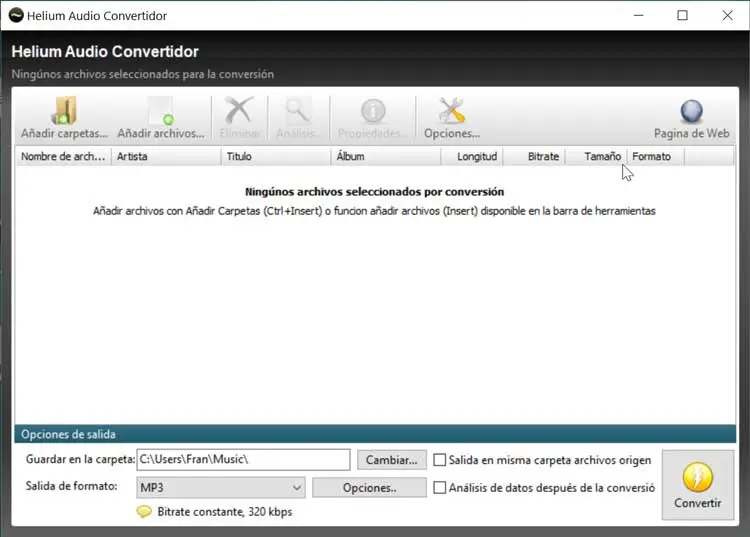The image size is (750, 537).
Task: Open Propiedades info icon
Action: click(x=373, y=110)
